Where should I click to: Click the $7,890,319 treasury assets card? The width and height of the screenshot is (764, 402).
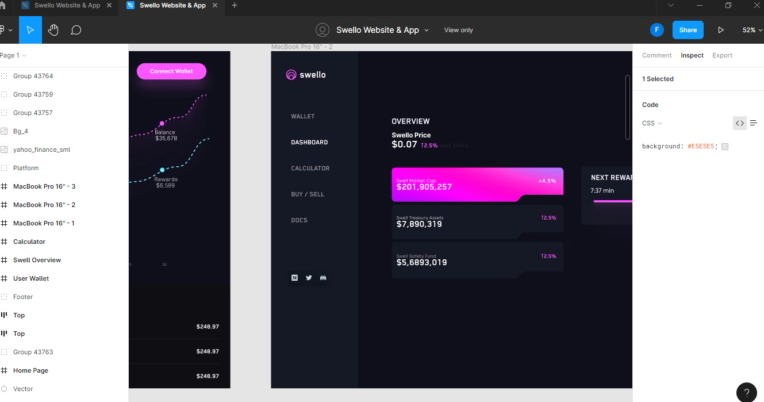[x=478, y=222]
